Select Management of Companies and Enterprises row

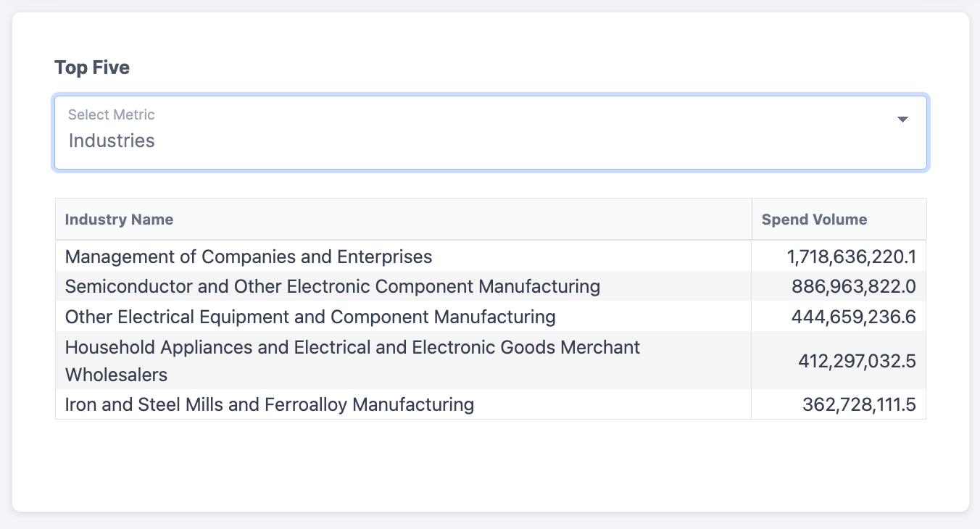pos(249,257)
